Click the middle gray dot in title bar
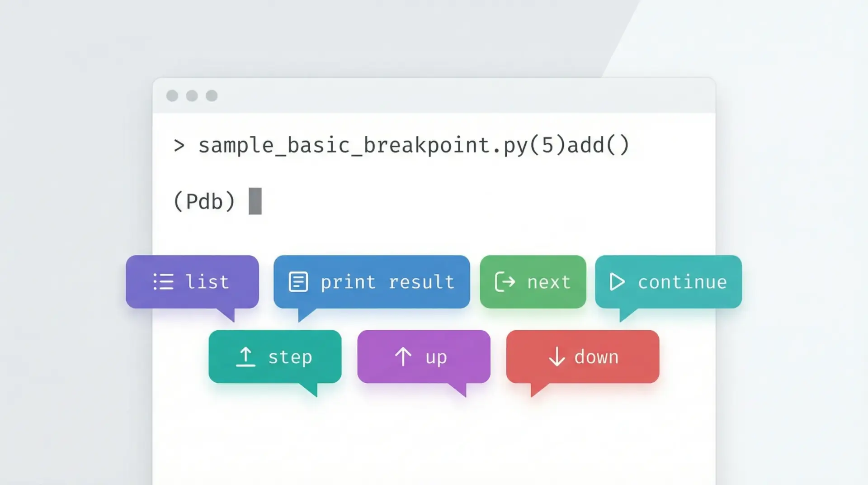868x485 pixels. tap(192, 95)
